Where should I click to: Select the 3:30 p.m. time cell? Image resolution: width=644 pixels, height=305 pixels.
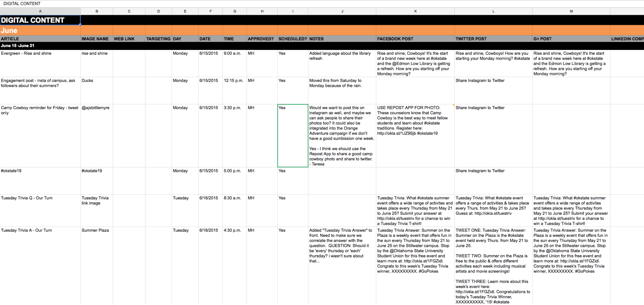[x=235, y=136]
